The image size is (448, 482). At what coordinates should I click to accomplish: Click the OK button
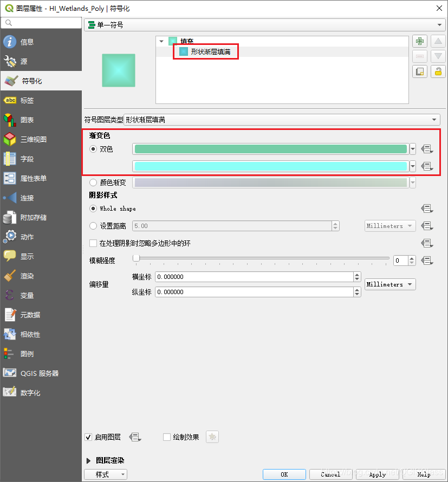coord(284,474)
